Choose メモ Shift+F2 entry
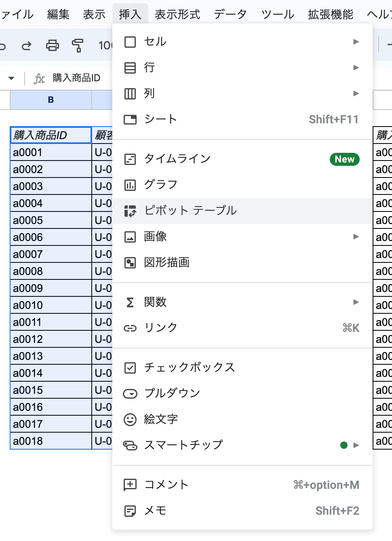Screen dimensions: 392x541 click(x=242, y=511)
